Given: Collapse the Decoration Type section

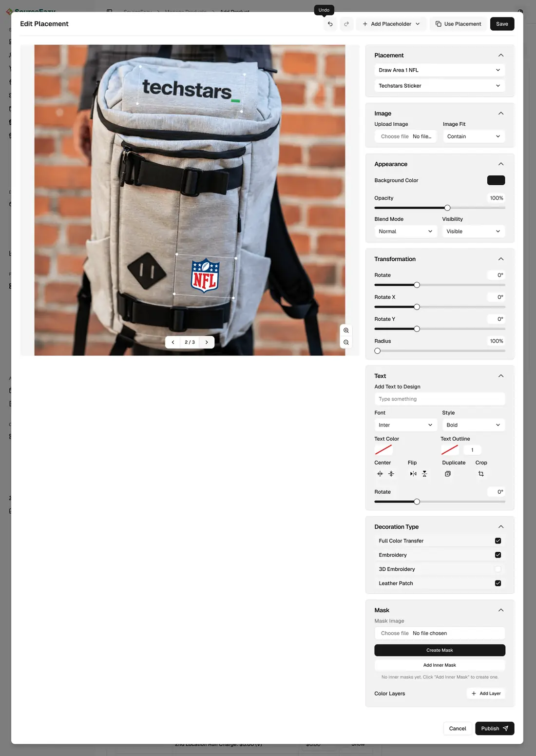Looking at the screenshot, I should pos(501,527).
